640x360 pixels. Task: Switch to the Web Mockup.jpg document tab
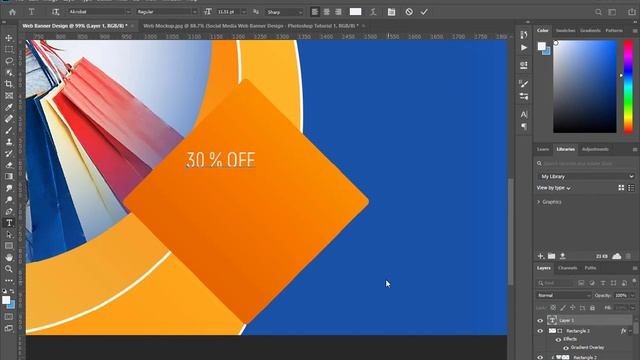coord(251,26)
